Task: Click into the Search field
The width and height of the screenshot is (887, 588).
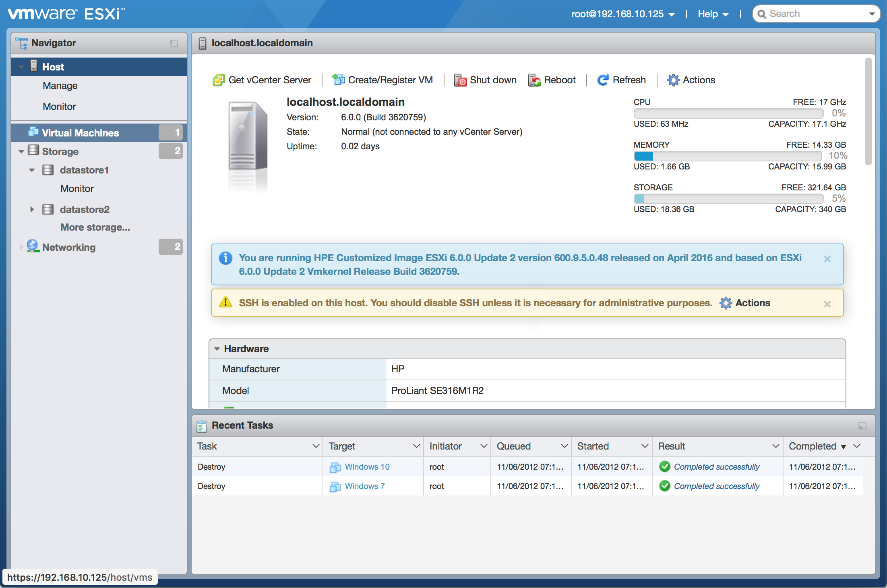Action: [817, 14]
